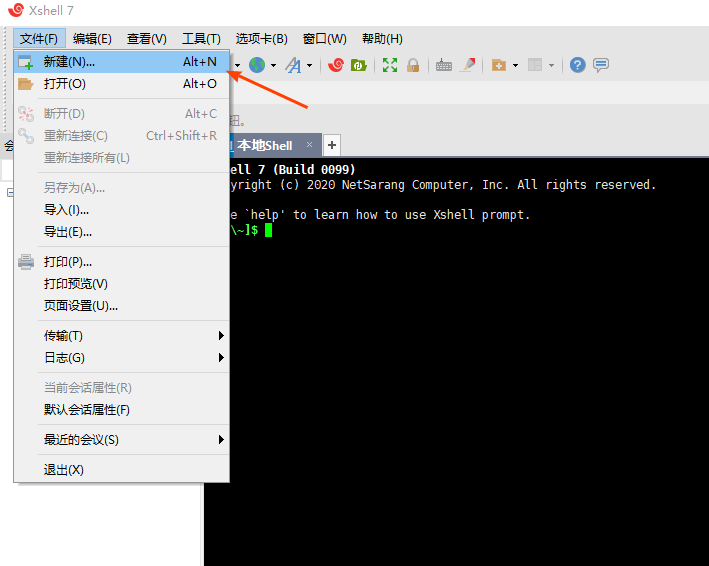Open the 文件(F) menu
Image resolution: width=709 pixels, height=566 pixels.
[x=39, y=38]
